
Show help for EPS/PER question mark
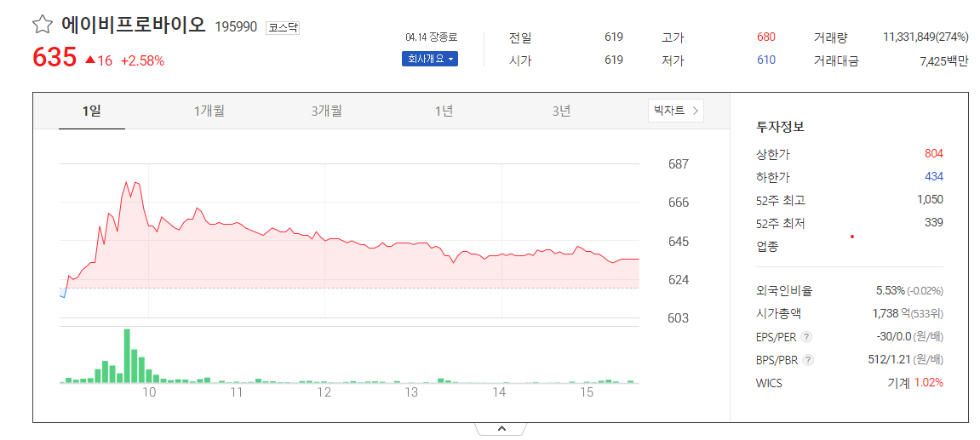[807, 337]
